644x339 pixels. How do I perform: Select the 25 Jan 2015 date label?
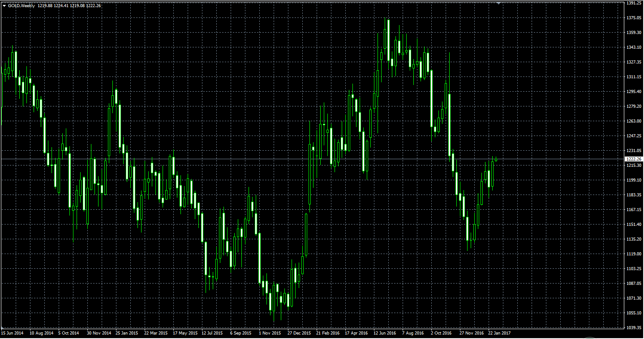pos(126,333)
